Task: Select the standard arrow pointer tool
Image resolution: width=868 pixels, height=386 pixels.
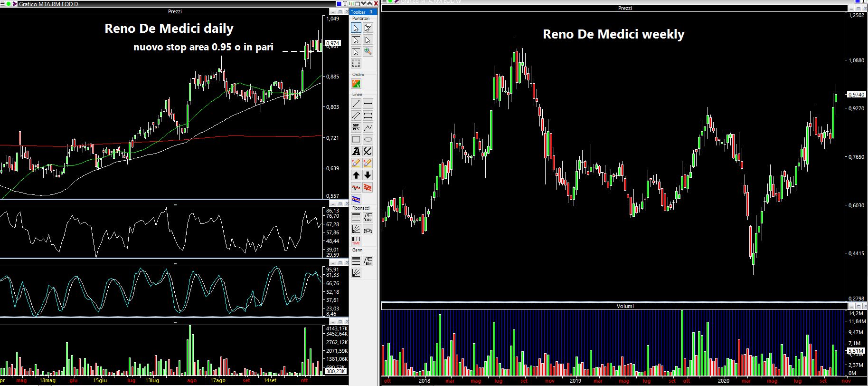Action: click(356, 28)
